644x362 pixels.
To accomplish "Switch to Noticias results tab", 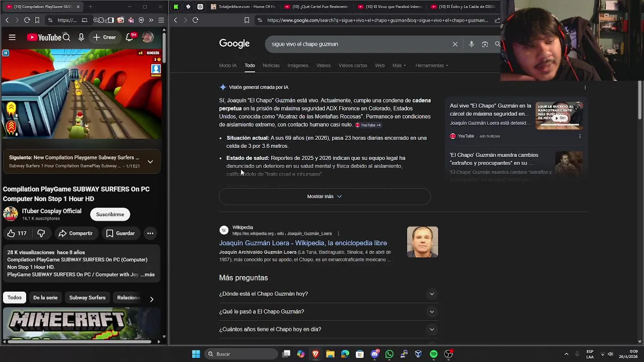I will click(271, 65).
